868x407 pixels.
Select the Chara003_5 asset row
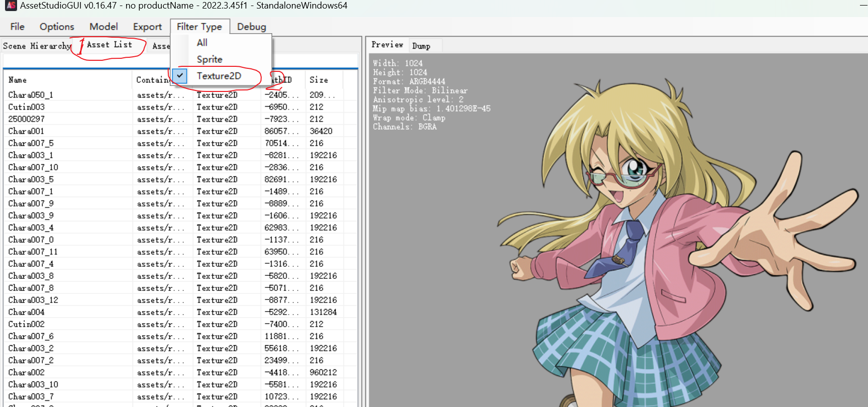[181, 179]
